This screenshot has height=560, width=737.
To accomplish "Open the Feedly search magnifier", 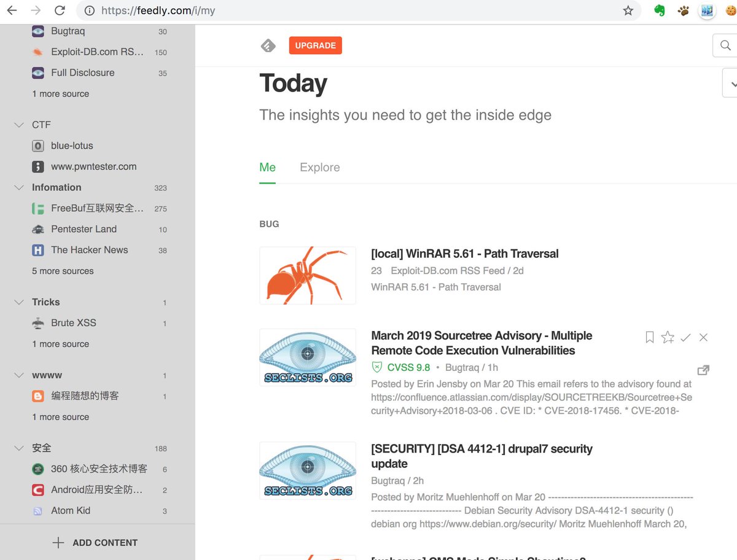I will tap(725, 45).
